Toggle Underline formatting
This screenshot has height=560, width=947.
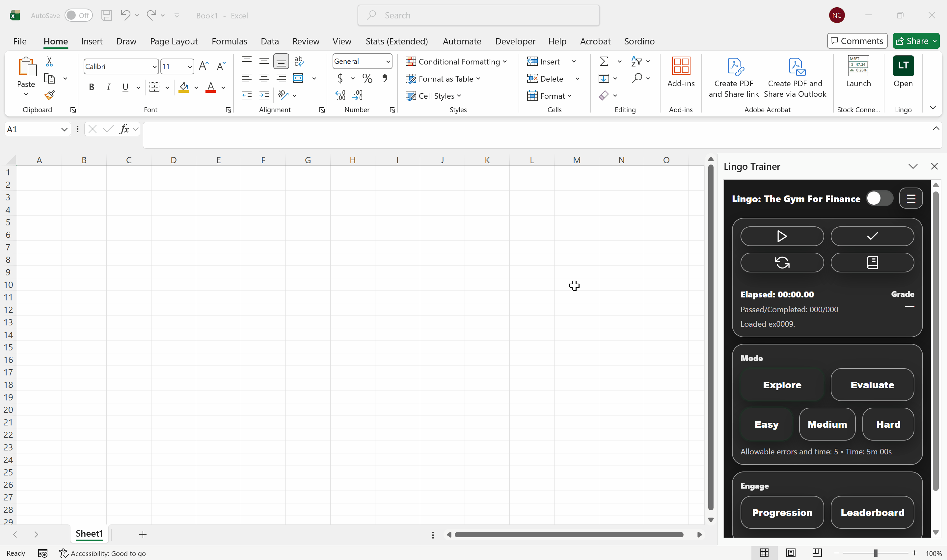coord(125,87)
